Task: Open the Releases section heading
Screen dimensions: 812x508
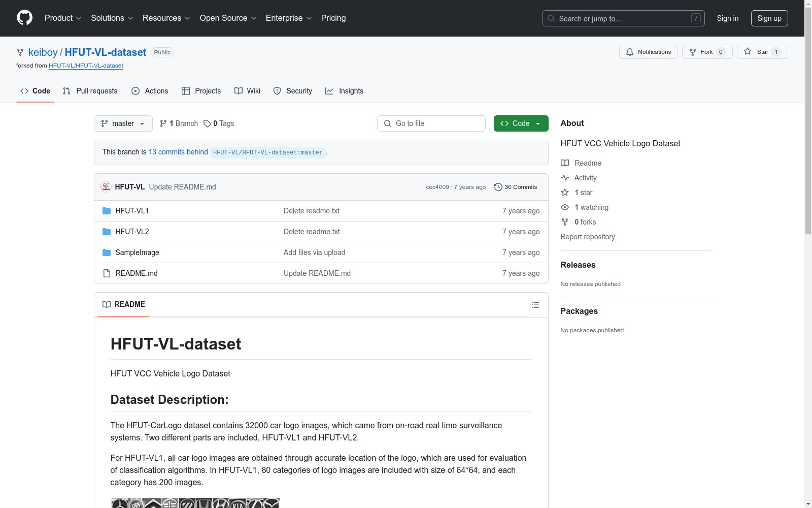Action: [578, 265]
